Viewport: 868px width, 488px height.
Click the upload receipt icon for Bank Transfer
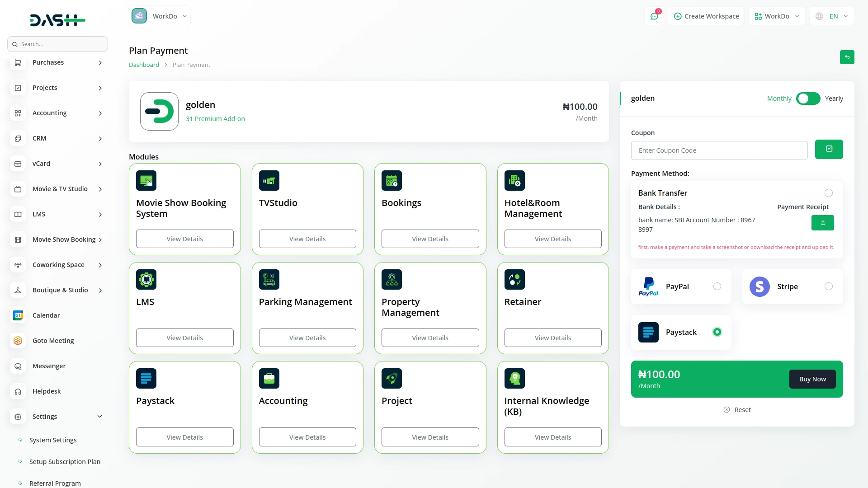[822, 223]
